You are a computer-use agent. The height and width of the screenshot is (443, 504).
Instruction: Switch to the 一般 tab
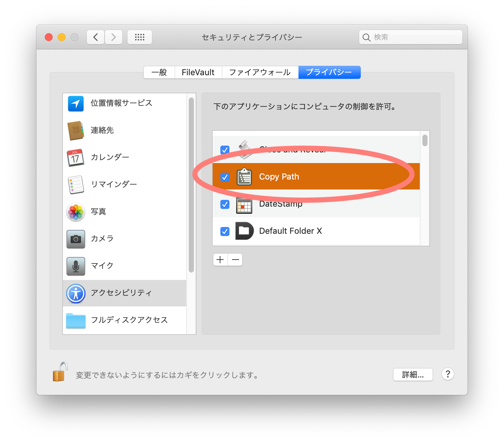(x=159, y=72)
